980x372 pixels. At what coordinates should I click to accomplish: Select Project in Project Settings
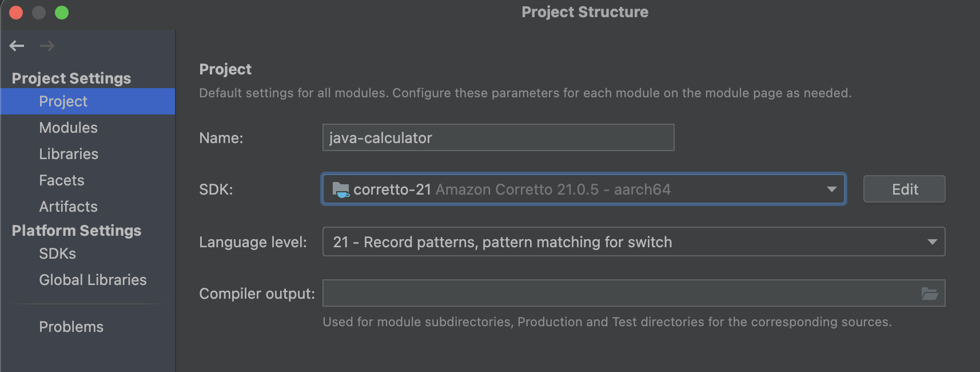pos(63,101)
